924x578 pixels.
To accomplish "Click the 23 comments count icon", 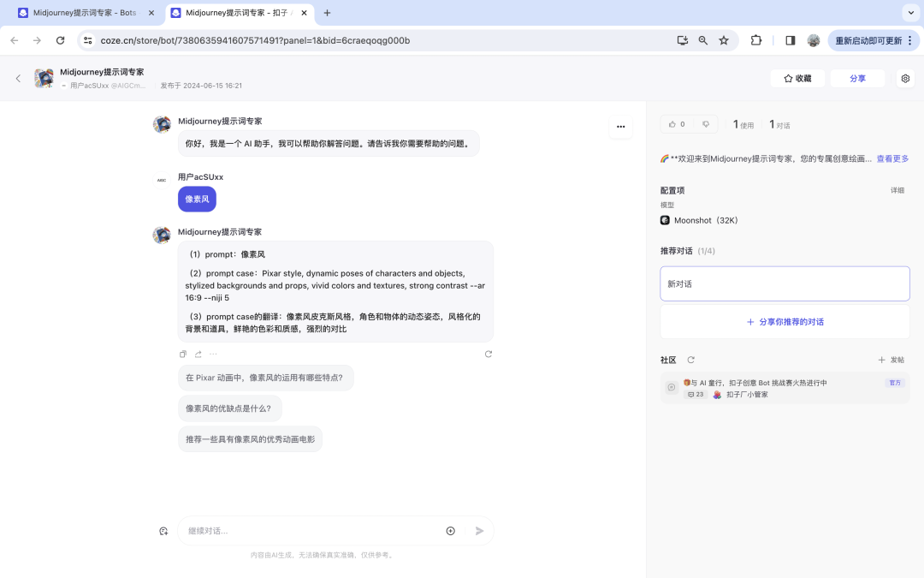I will [x=696, y=395].
